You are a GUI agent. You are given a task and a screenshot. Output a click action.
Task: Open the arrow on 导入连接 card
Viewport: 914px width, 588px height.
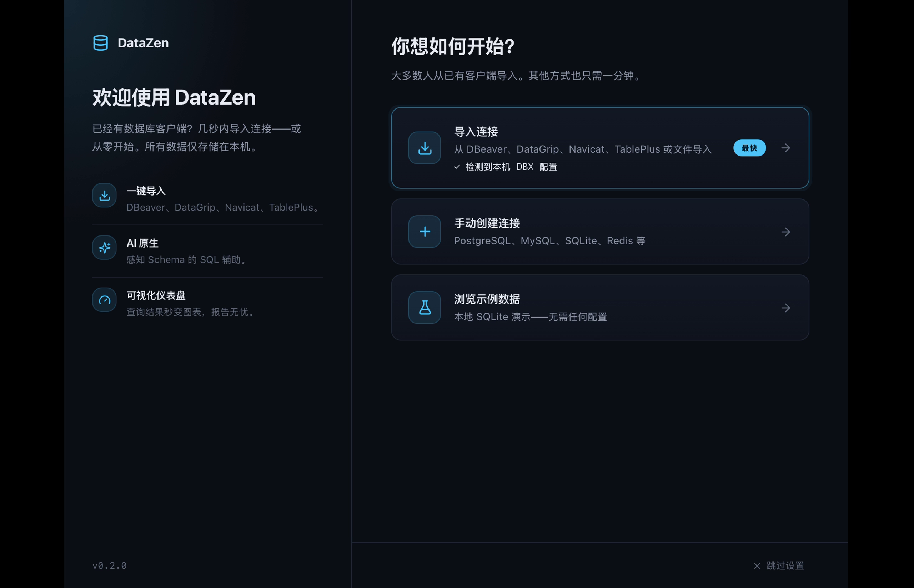(x=785, y=148)
